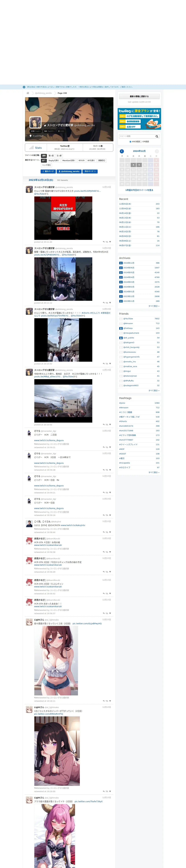
Task: Enable the RTのみ filter
Action: click(82, 161)
